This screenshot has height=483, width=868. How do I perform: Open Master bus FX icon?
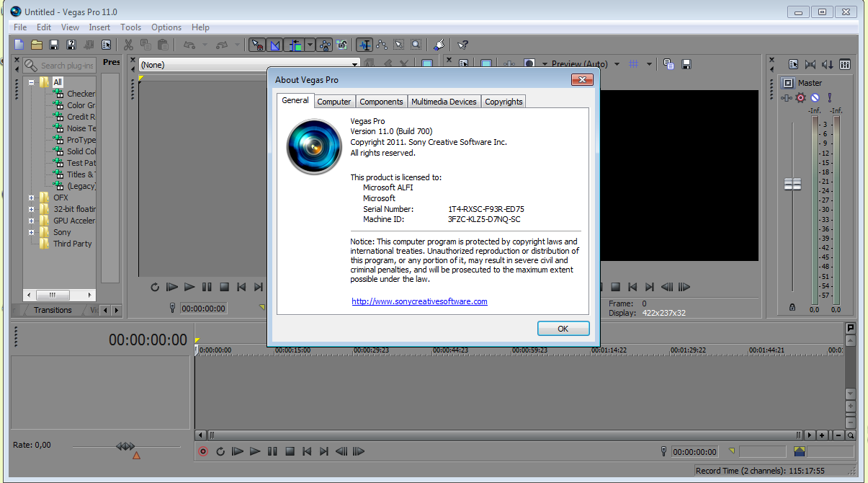point(785,97)
